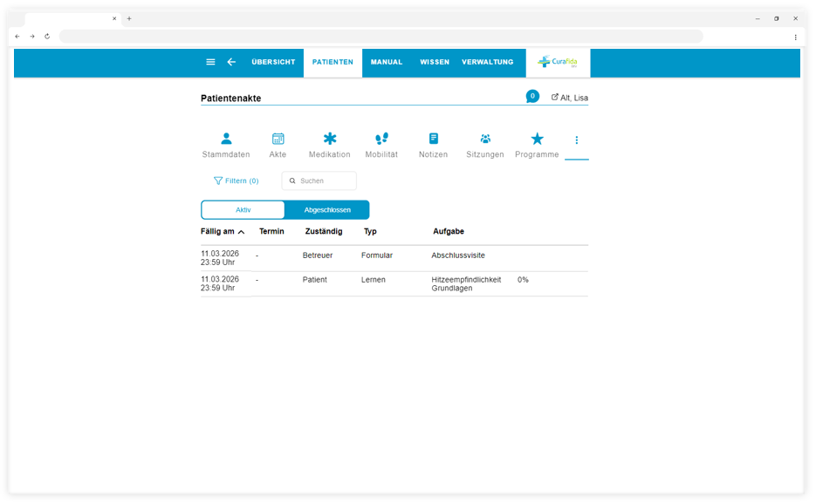This screenshot has width=816, height=504.
Task: Open the Programme star icon
Action: coord(537,139)
